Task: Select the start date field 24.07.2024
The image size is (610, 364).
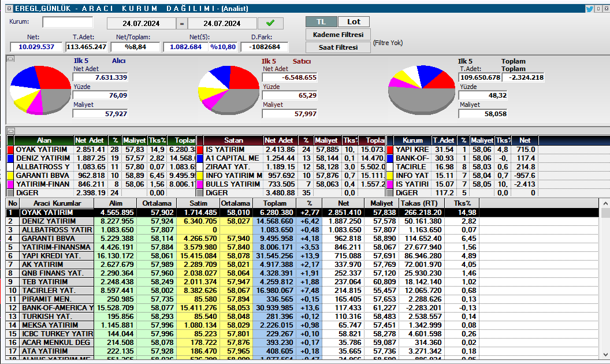Action: click(x=141, y=23)
